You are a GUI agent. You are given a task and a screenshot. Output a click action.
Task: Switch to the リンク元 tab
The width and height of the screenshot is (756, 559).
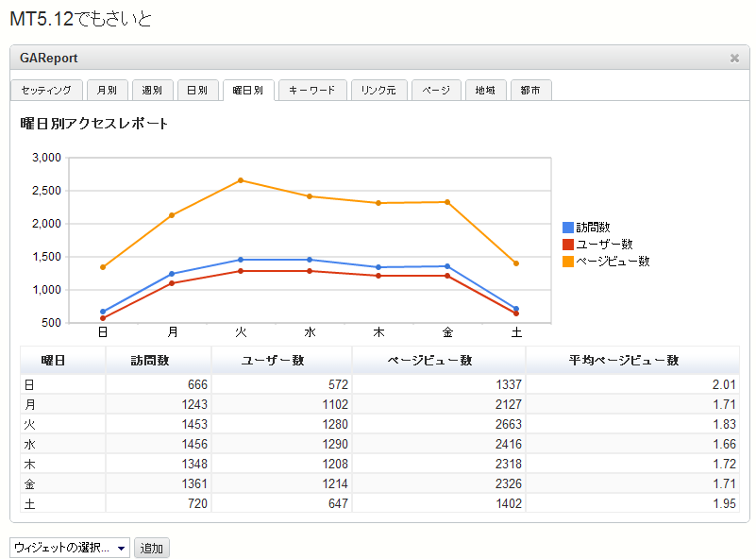point(378,91)
